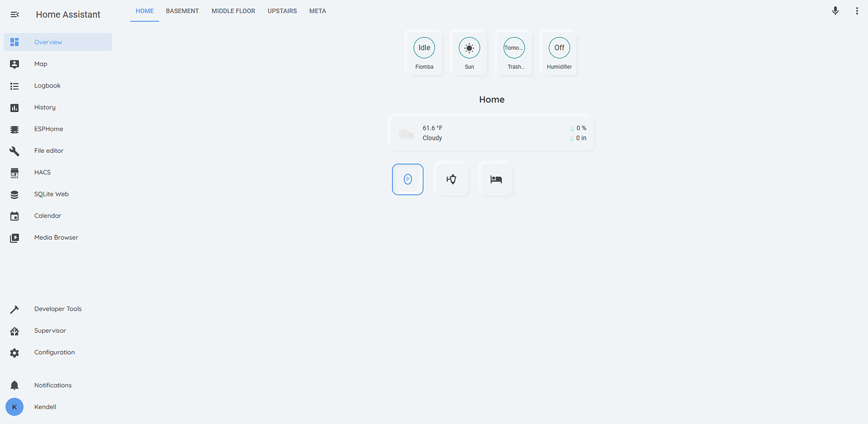
Task: Open the three-dot overflow menu
Action: click(x=857, y=11)
